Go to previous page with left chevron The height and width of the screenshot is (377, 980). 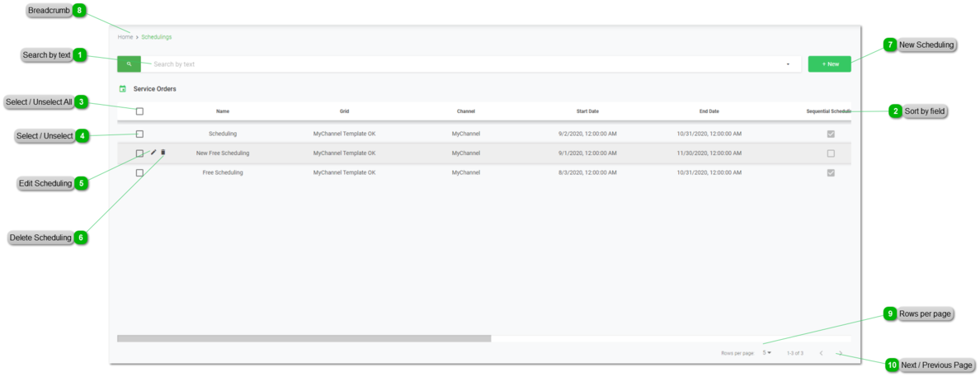click(821, 353)
